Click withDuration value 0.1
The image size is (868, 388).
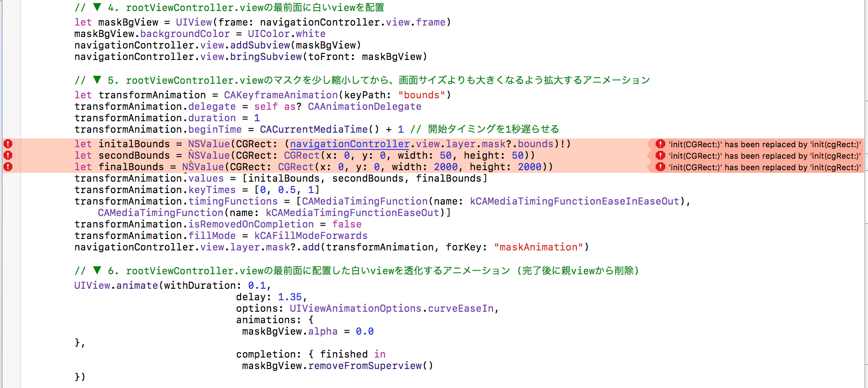257,286
